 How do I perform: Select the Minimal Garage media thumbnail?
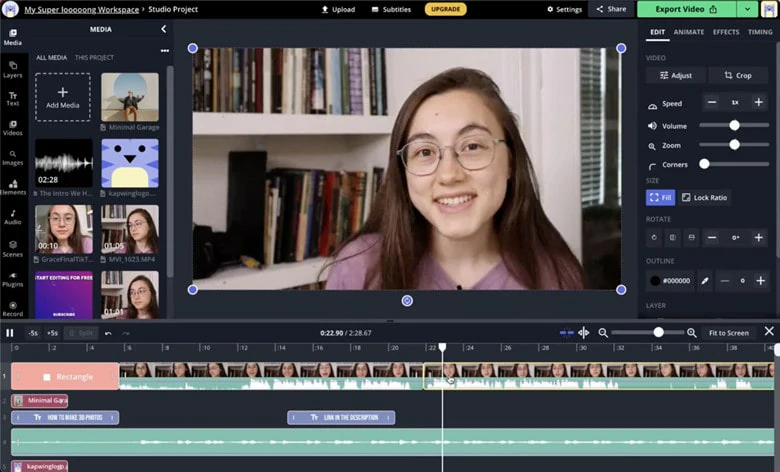pyautogui.click(x=130, y=97)
